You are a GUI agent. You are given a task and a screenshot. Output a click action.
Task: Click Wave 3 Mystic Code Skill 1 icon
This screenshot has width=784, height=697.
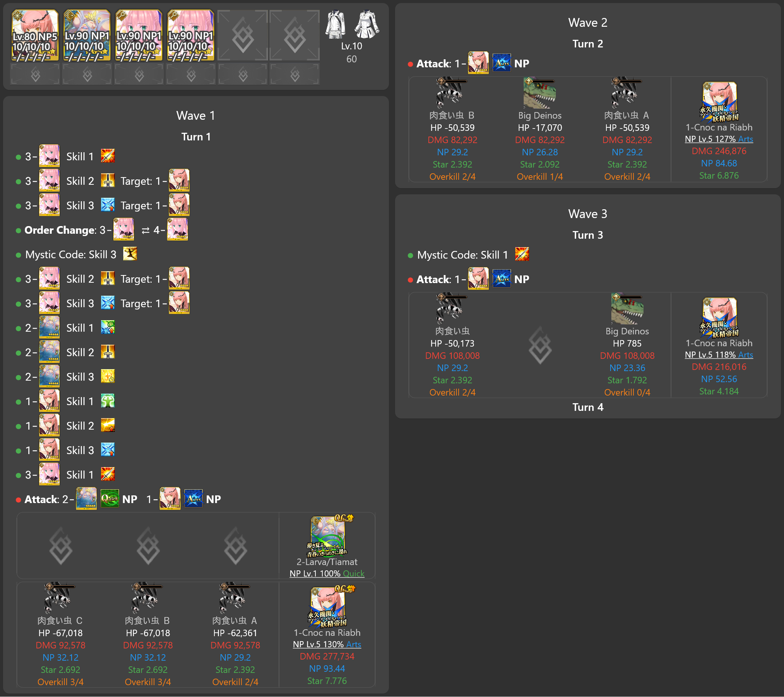point(522,254)
